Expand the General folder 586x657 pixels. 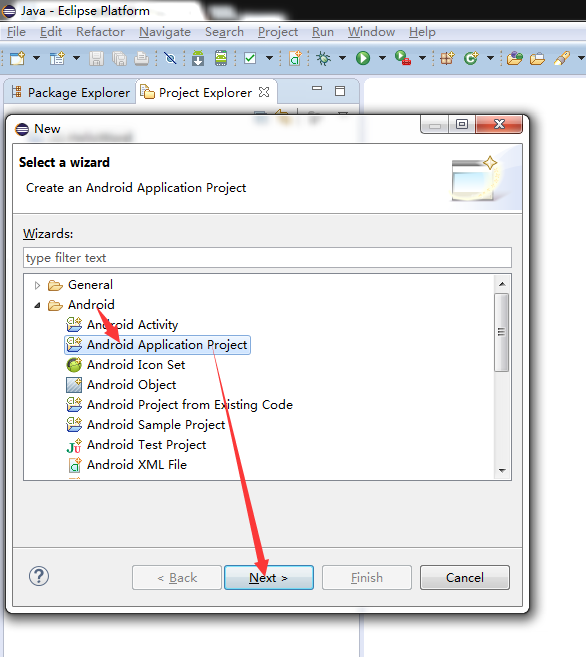tap(37, 285)
